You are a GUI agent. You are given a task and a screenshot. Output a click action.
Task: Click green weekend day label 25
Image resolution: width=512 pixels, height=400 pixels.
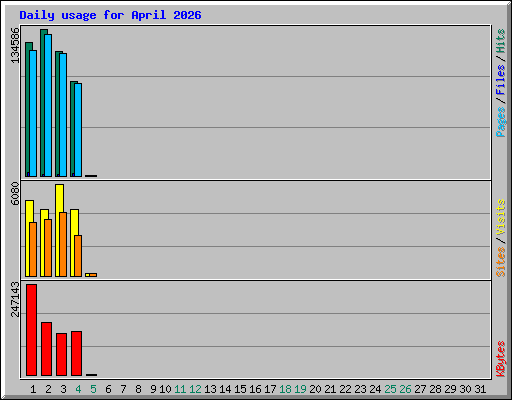point(390,389)
